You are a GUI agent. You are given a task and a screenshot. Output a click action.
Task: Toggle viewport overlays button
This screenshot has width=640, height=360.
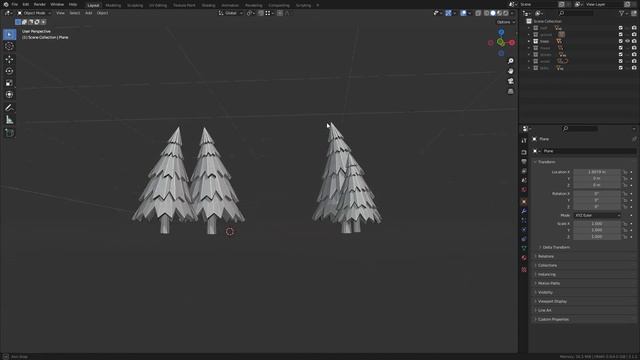pyautogui.click(x=463, y=13)
